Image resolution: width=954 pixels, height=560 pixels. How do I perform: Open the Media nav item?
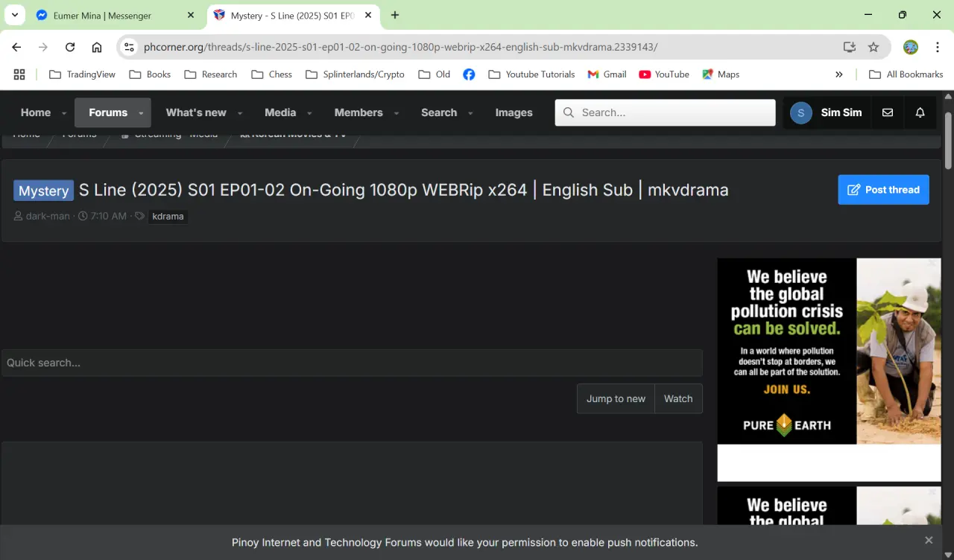280,112
